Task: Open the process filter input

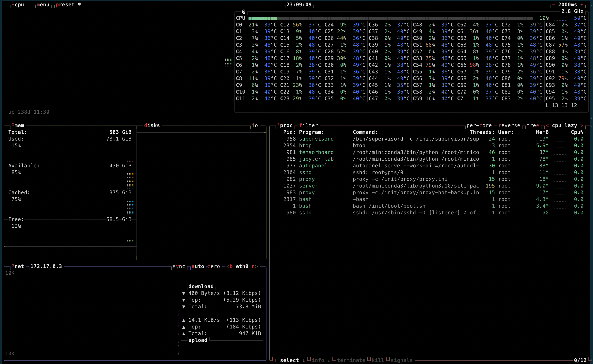Action: click(x=309, y=125)
